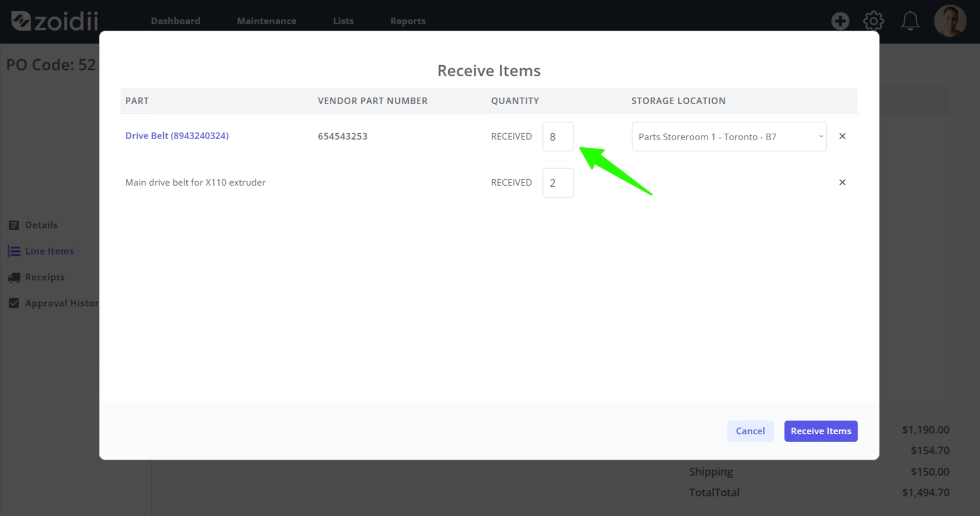
Task: Click the Approval History check icon
Action: 14,303
